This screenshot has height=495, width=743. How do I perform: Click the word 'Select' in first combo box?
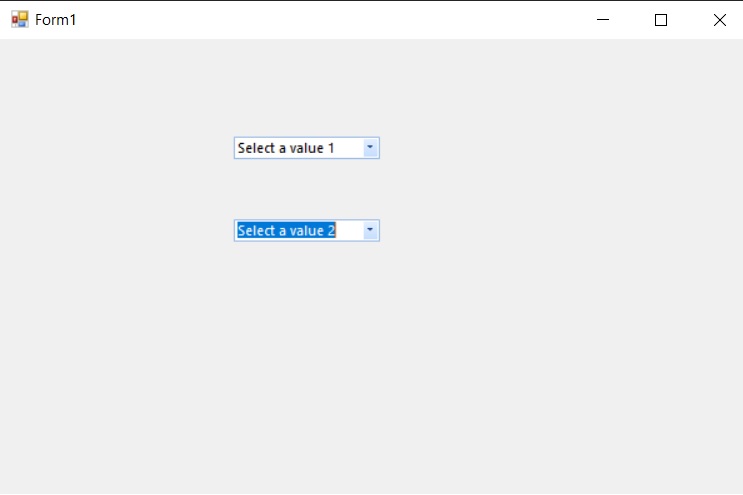point(256,148)
